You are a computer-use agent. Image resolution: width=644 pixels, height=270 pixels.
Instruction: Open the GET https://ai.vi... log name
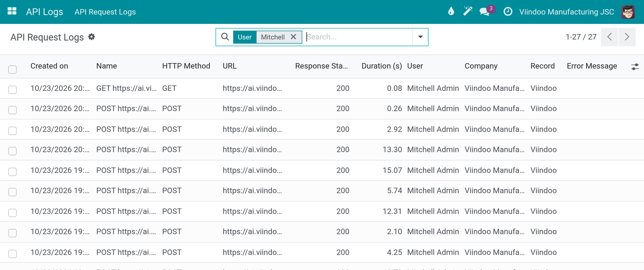click(126, 88)
